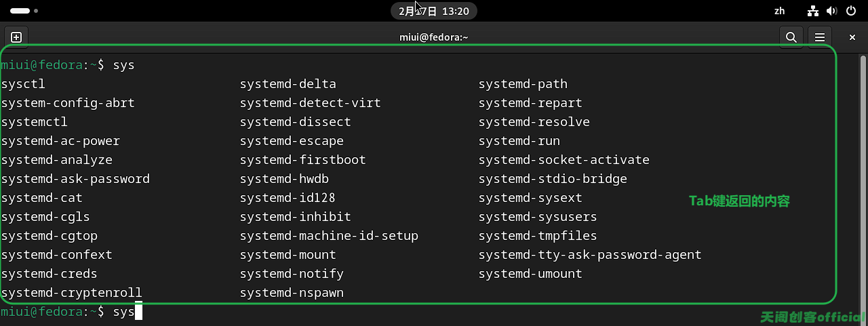The image size is (868, 326).
Task: Open the power icon system menu
Action: pyautogui.click(x=851, y=11)
